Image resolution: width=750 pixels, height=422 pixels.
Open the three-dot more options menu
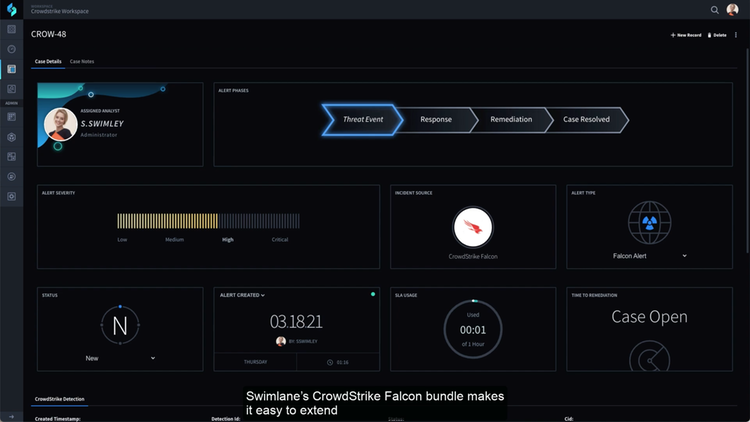[736, 35]
